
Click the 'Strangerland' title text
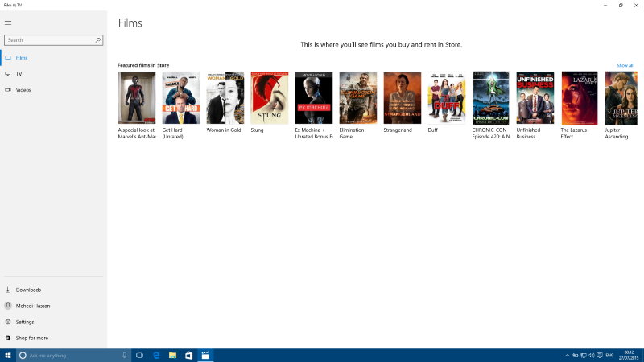coord(398,130)
